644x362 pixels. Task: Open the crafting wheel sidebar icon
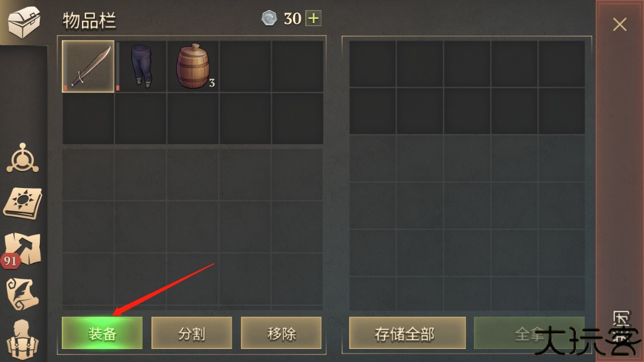pyautogui.click(x=23, y=159)
